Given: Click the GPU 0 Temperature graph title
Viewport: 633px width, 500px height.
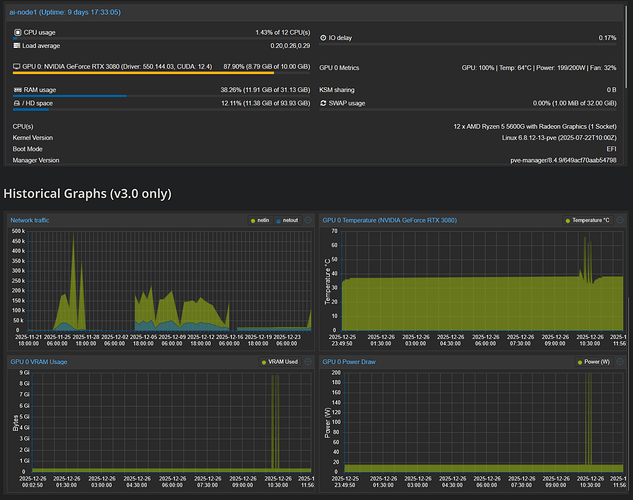Looking at the screenshot, I should click(x=390, y=219).
